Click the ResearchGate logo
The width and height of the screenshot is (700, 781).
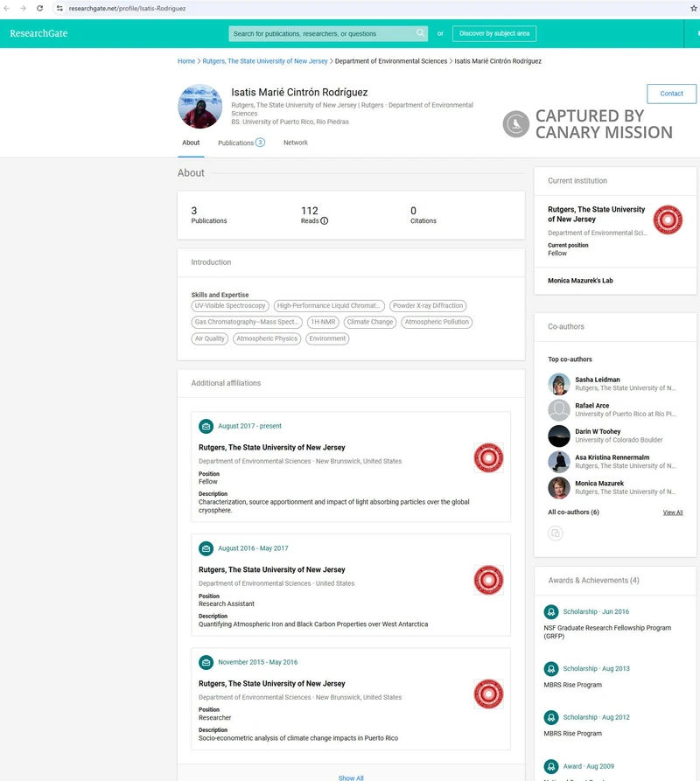point(38,33)
